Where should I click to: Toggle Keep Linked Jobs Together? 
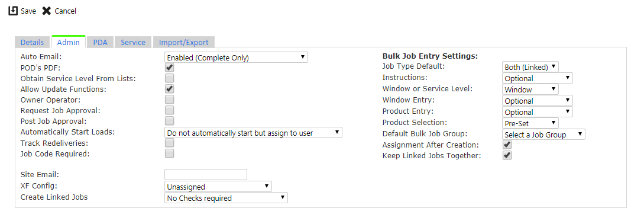(507, 155)
